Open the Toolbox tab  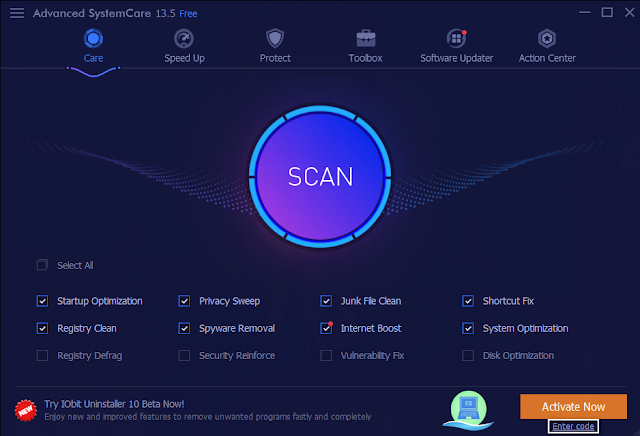[365, 58]
